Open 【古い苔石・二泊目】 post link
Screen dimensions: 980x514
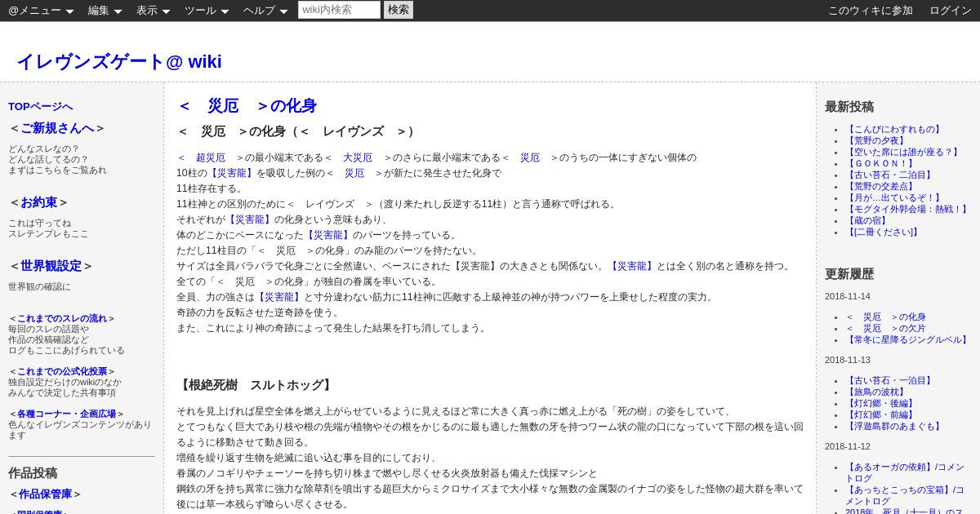point(889,175)
